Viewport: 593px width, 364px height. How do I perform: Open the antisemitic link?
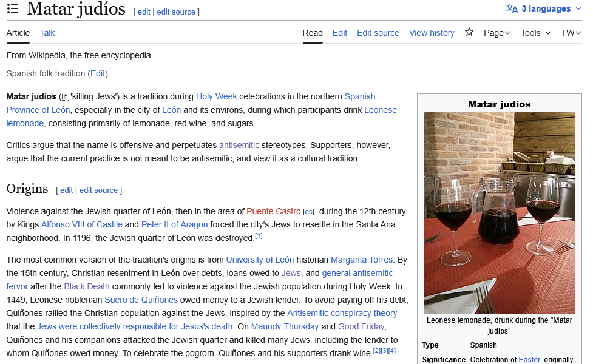click(239, 145)
